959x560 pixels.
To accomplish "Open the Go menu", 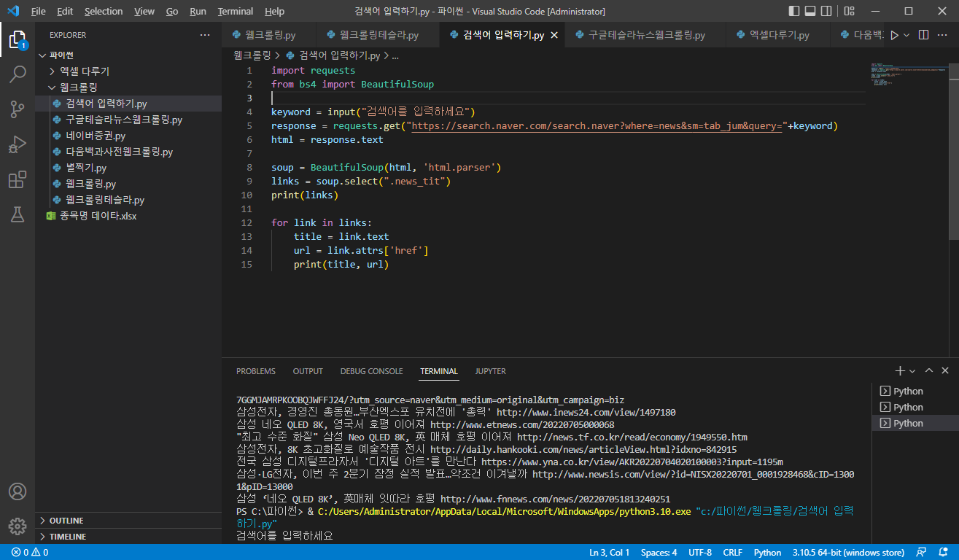I will point(172,11).
